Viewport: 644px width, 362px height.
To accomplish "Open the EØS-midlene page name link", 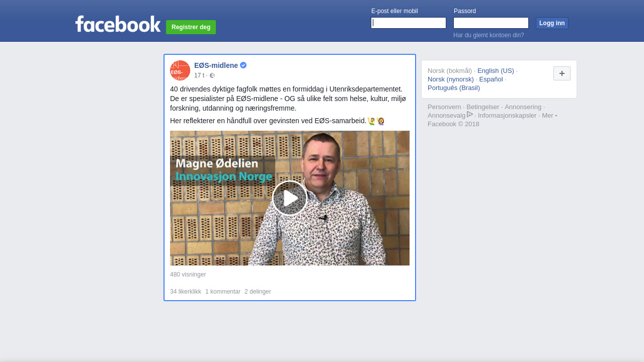I will pyautogui.click(x=216, y=65).
